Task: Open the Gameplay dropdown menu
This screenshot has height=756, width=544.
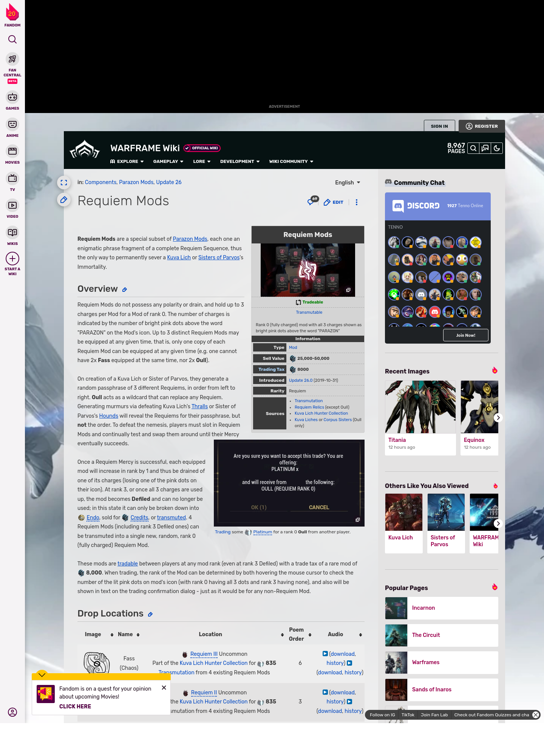Action: point(168,161)
